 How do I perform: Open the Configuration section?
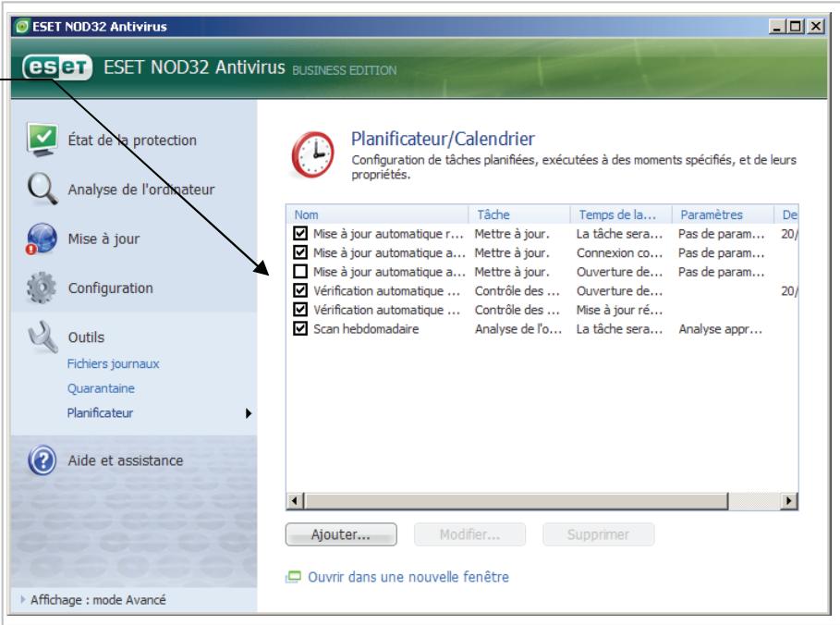pyautogui.click(x=110, y=288)
